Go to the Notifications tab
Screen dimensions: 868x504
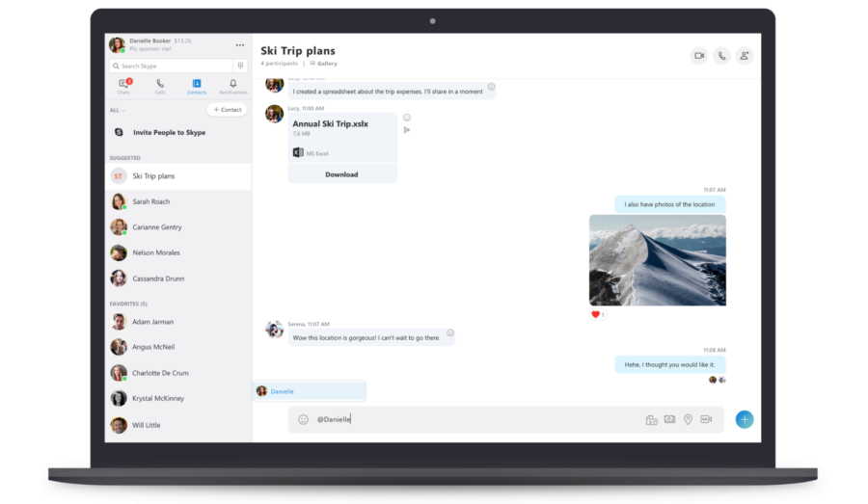[232, 87]
